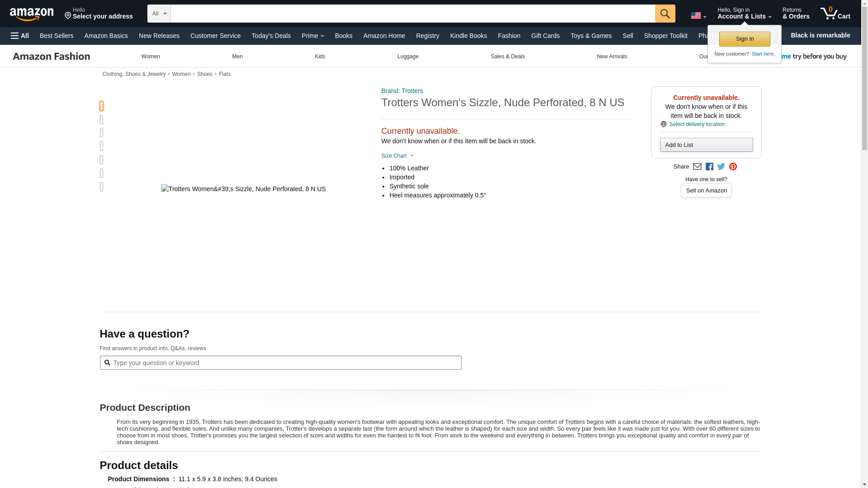Screen dimensions: 868x488
Task: Open Today's Deals in navigation
Action: pyautogui.click(x=271, y=36)
